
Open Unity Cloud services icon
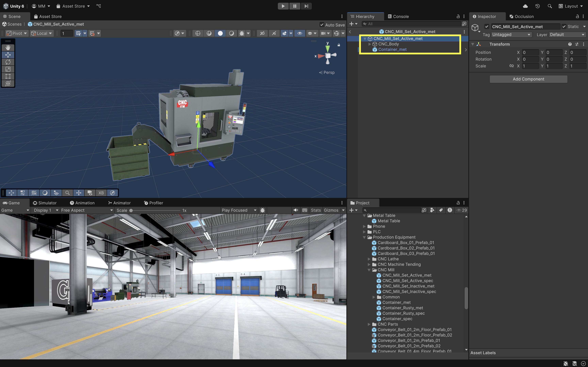click(x=525, y=6)
